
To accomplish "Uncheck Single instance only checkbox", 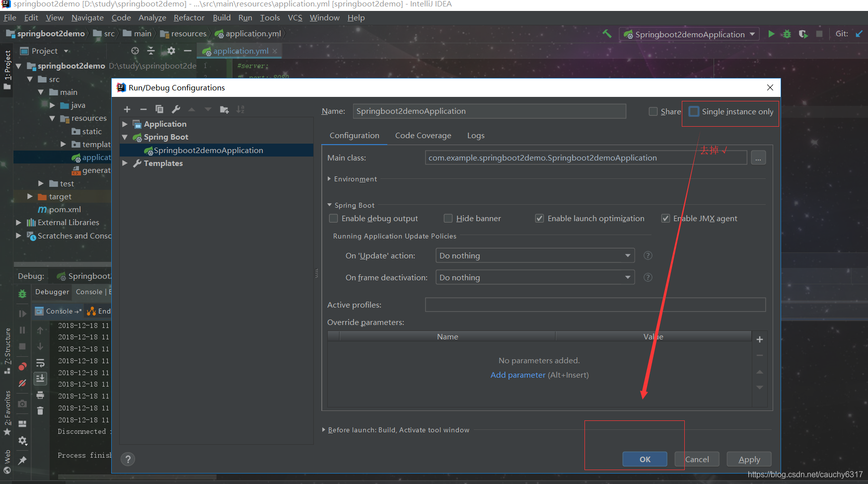I will pyautogui.click(x=694, y=111).
